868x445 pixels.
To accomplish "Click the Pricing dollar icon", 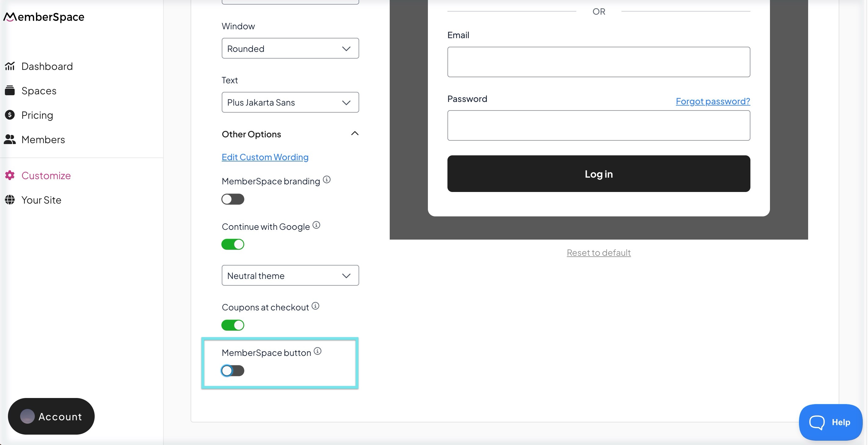I will pyautogui.click(x=10, y=115).
